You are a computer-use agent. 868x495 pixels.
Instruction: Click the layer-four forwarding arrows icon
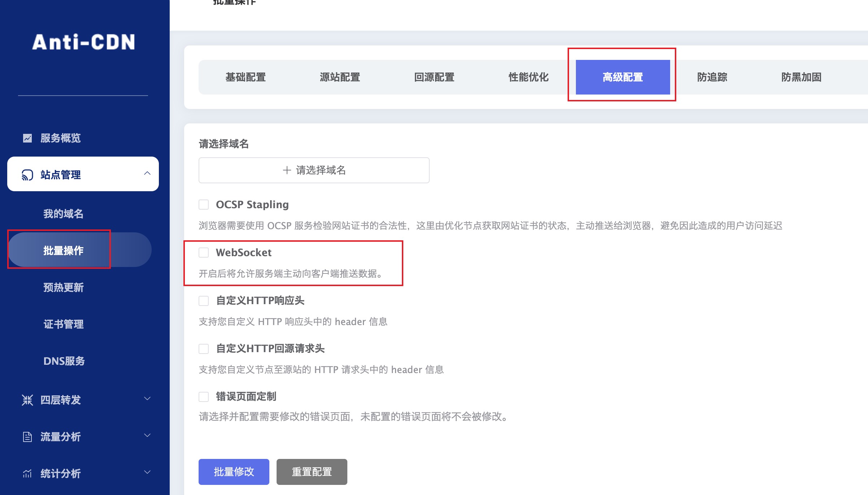coord(27,400)
